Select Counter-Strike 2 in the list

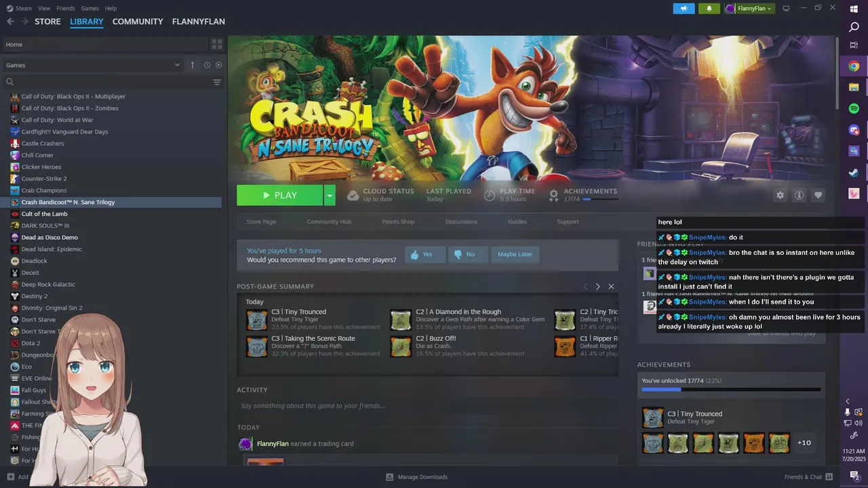click(x=44, y=178)
